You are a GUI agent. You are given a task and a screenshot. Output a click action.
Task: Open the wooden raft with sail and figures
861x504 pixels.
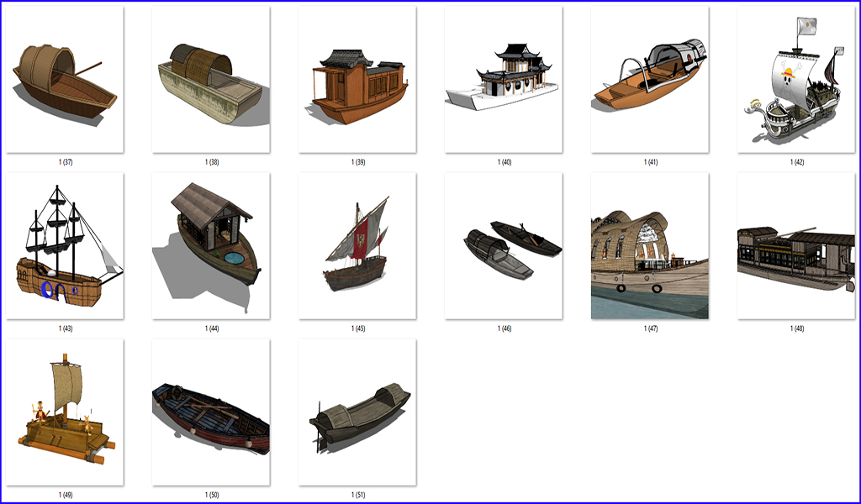(x=65, y=412)
